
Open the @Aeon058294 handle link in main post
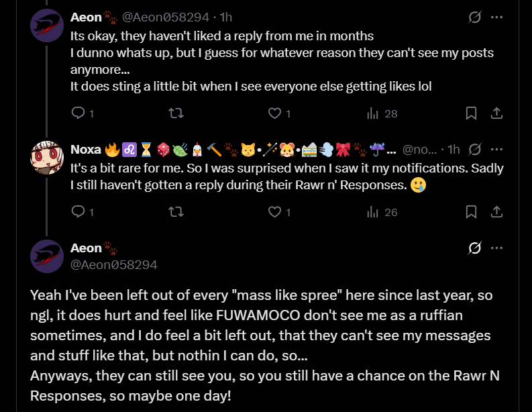tap(113, 264)
